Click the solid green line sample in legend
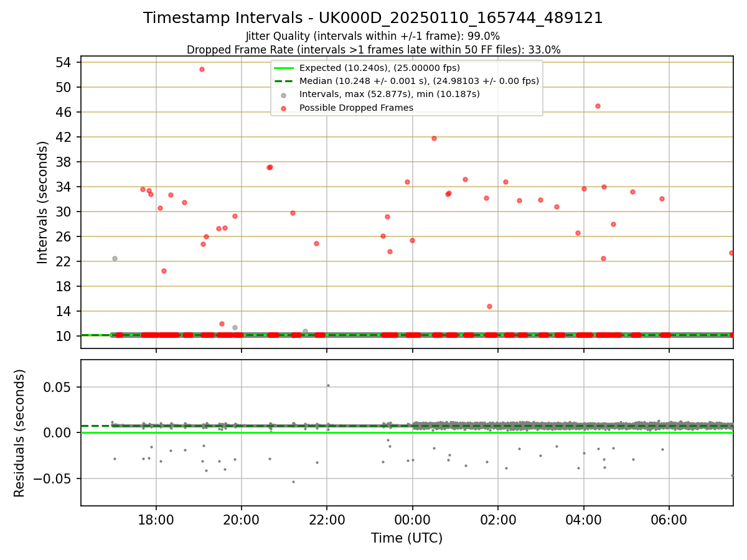The height and width of the screenshot is (560, 747). pos(283,68)
